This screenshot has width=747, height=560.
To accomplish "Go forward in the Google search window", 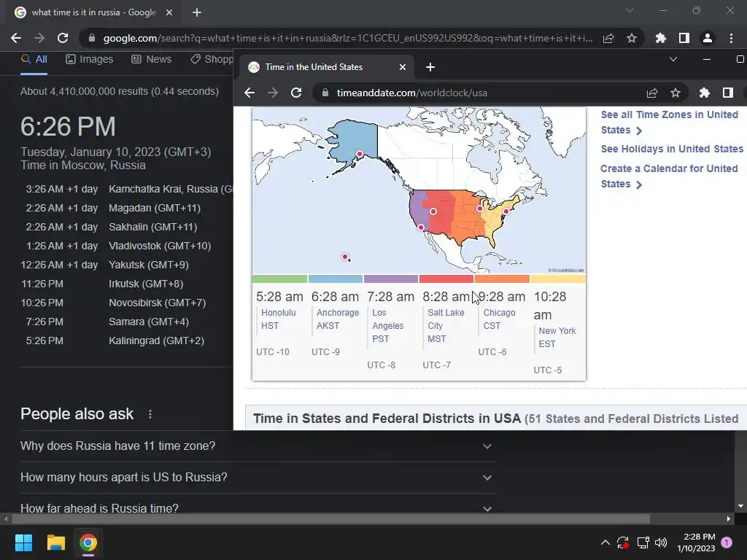I will point(39,38).
